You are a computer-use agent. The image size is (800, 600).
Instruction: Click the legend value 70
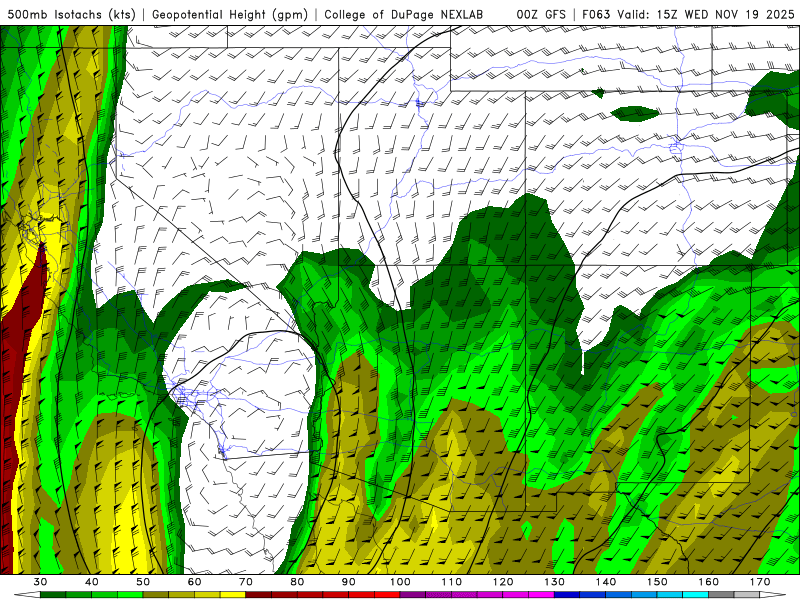pyautogui.click(x=246, y=582)
